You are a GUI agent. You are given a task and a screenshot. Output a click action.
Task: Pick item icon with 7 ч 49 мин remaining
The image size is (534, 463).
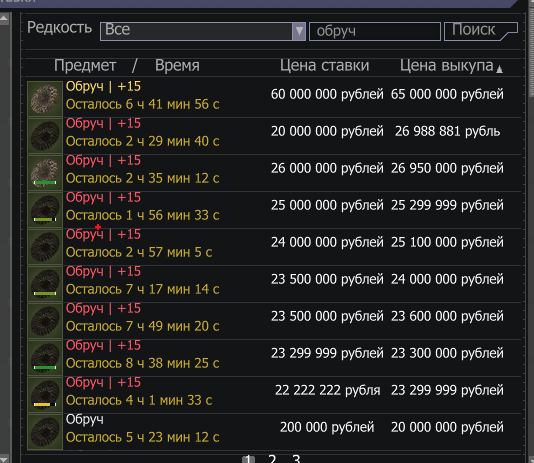45,321
